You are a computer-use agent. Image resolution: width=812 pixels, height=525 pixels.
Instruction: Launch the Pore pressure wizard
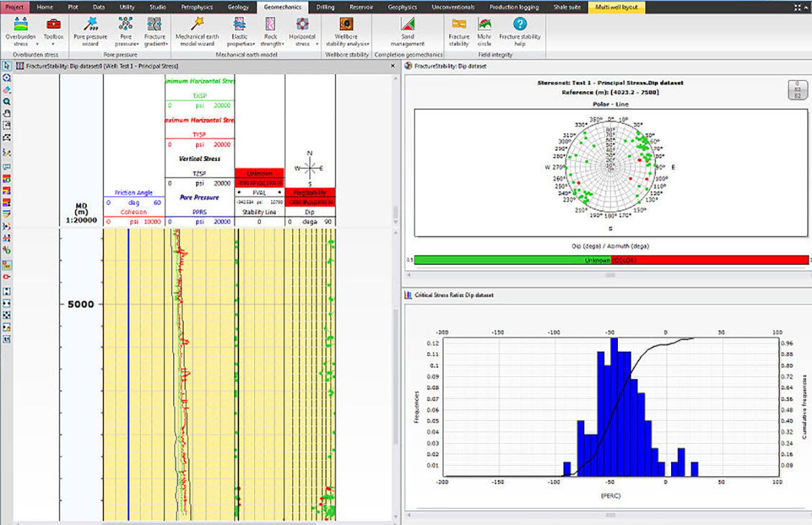tap(91, 32)
